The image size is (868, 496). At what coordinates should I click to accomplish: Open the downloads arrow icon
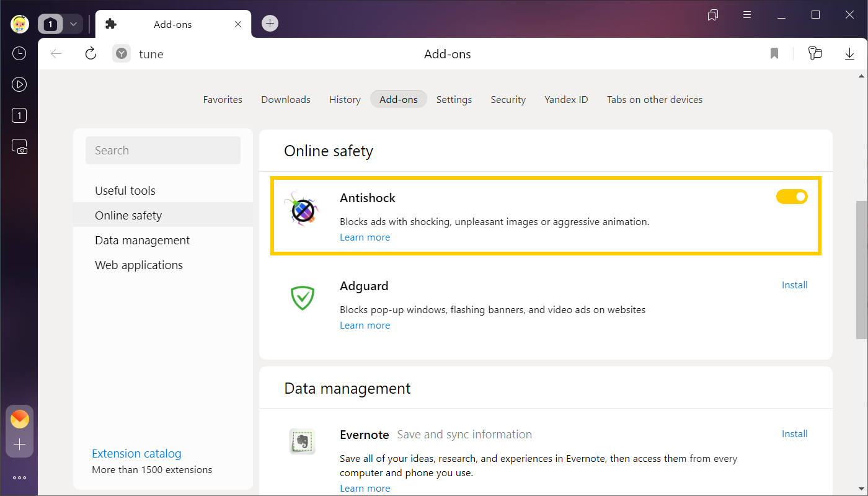[850, 54]
